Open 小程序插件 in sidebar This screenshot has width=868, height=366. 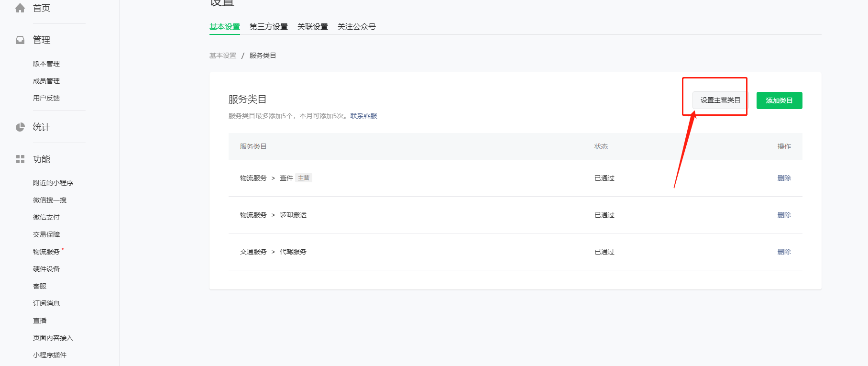point(50,355)
